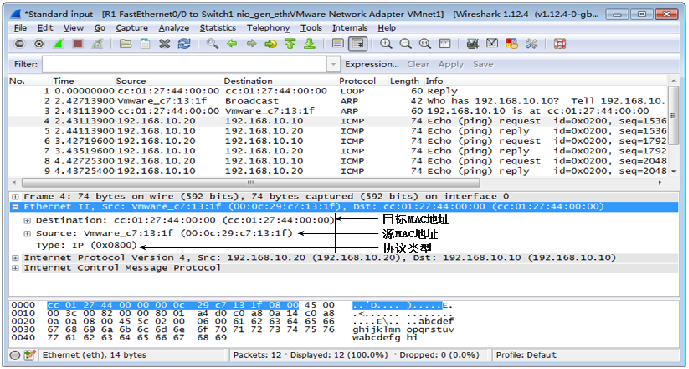Edit coloring rules icon

511,43
